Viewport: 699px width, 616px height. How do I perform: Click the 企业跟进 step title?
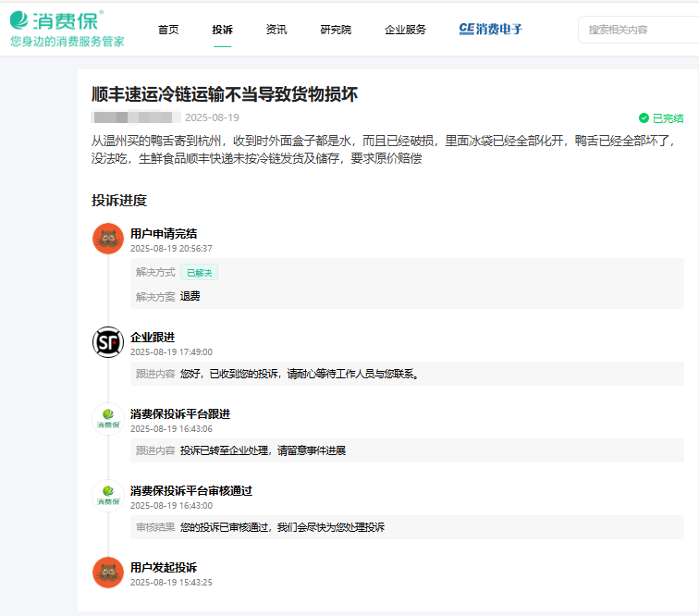point(153,338)
